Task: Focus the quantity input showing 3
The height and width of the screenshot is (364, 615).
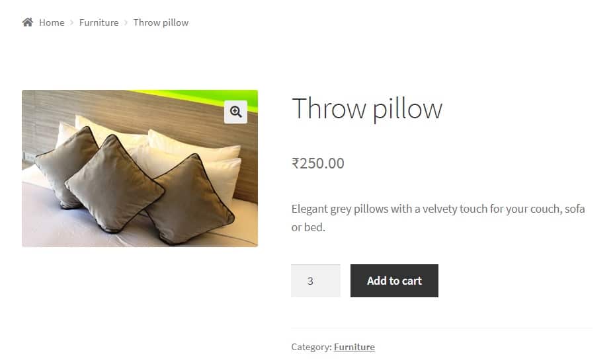Action: click(315, 281)
